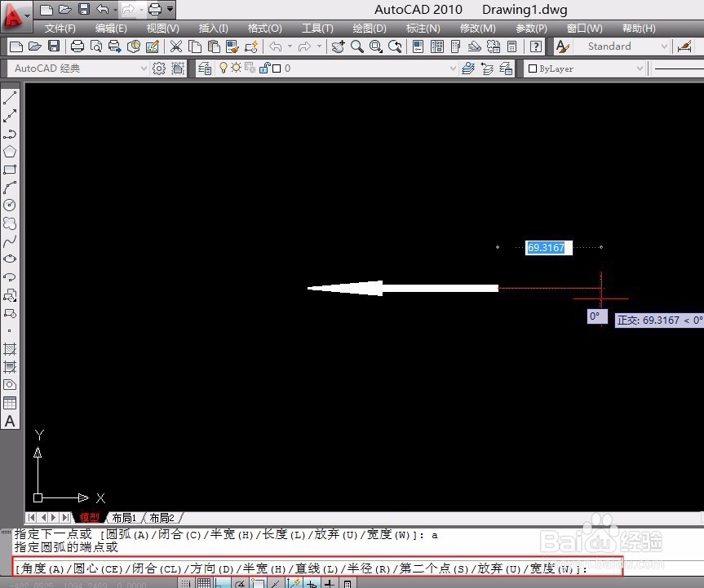Click the Zoom Realtime magnifier icon

pos(357,46)
